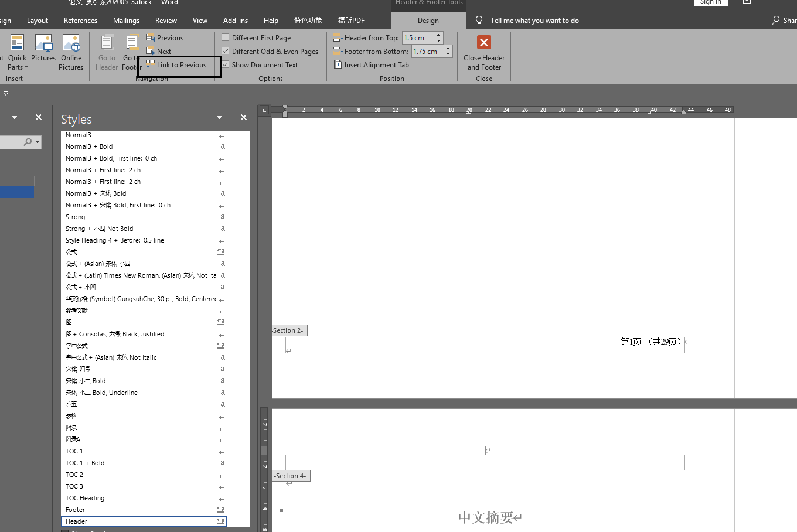Apply the Footer style

point(144,510)
